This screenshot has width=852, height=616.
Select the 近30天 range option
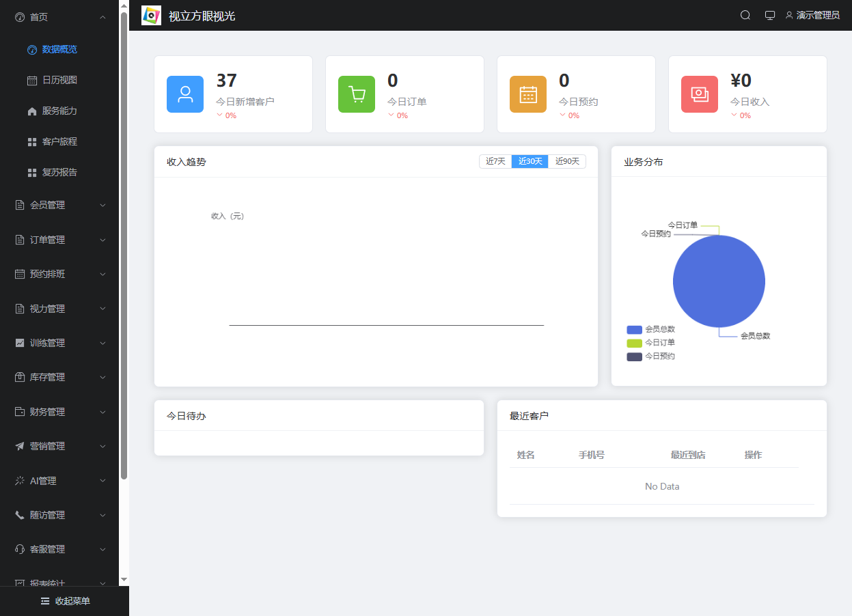tap(530, 161)
